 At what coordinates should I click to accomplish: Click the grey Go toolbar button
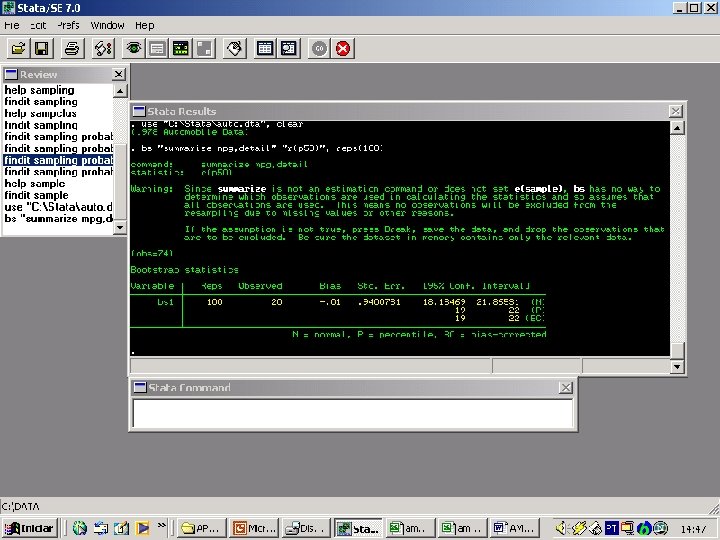click(x=320, y=48)
